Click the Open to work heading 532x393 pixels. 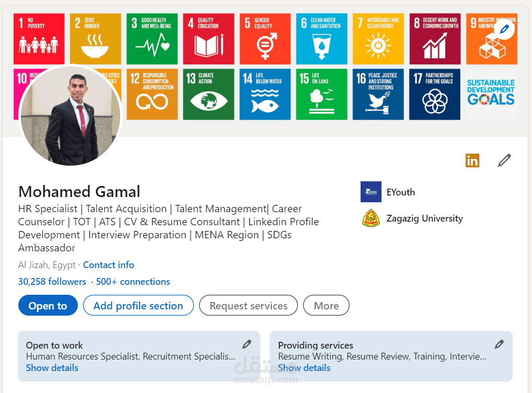pyautogui.click(x=54, y=345)
